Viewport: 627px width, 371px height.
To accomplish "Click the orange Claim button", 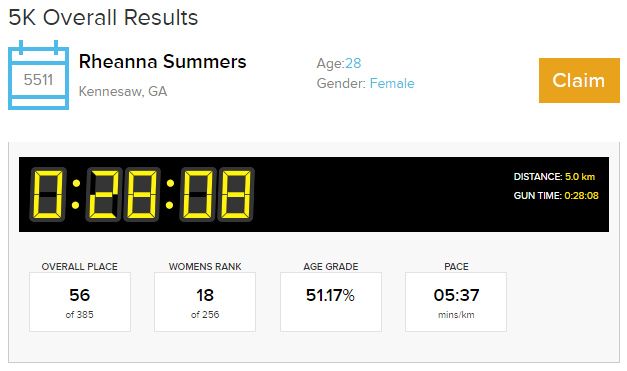I will (x=579, y=80).
